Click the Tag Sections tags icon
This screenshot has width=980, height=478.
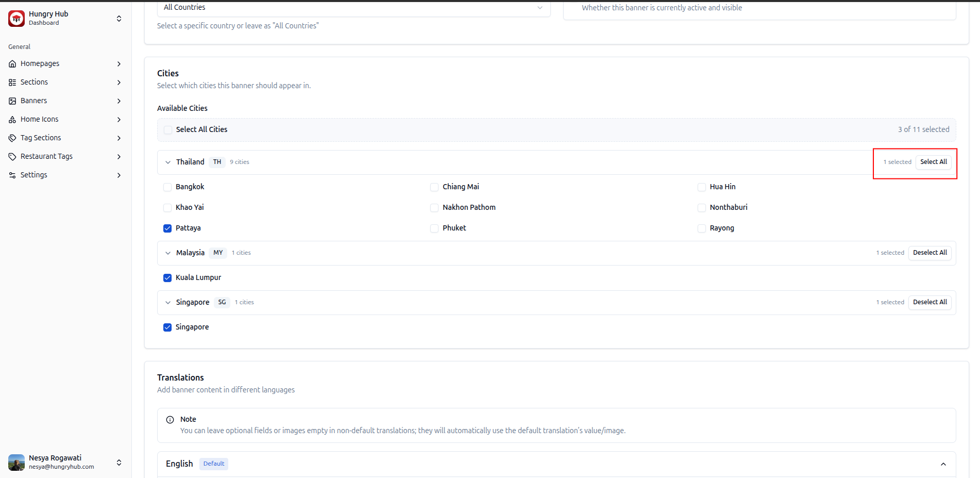tap(12, 138)
